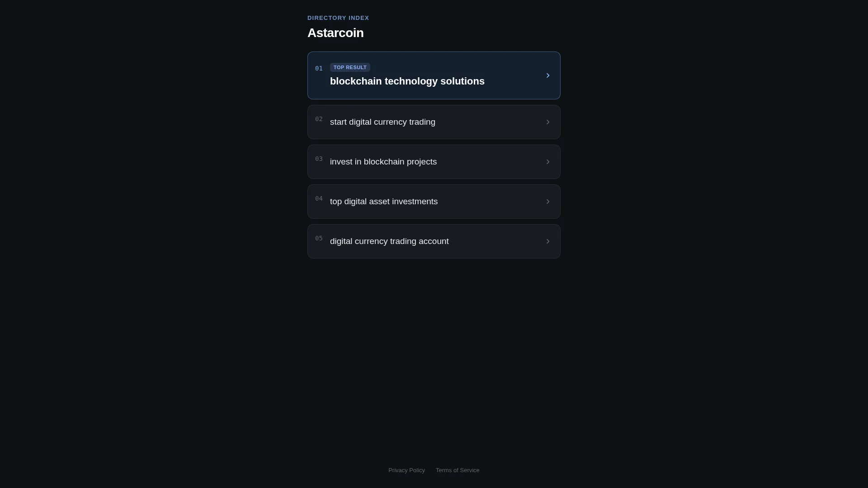Visit the Privacy Policy link
The width and height of the screenshot is (868, 488).
406,470
